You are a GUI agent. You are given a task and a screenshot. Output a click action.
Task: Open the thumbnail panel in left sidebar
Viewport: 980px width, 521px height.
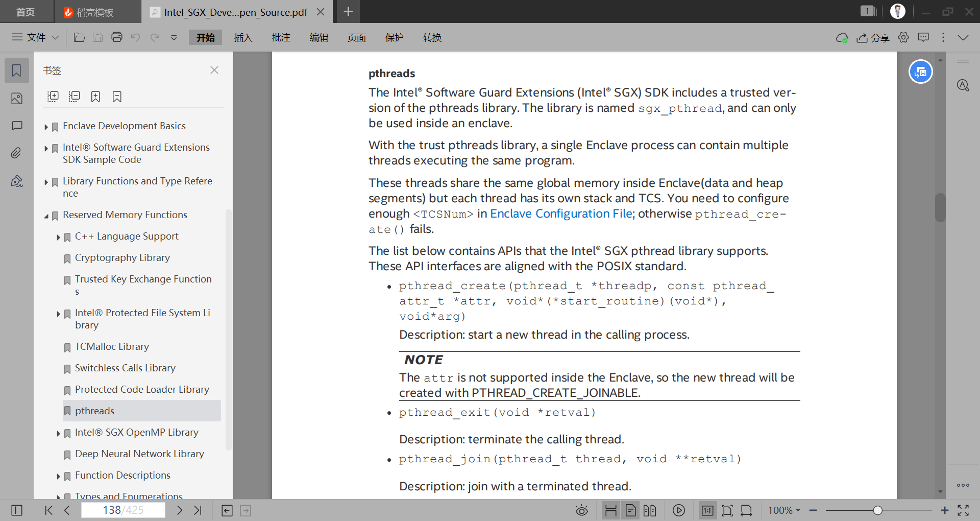click(x=16, y=99)
